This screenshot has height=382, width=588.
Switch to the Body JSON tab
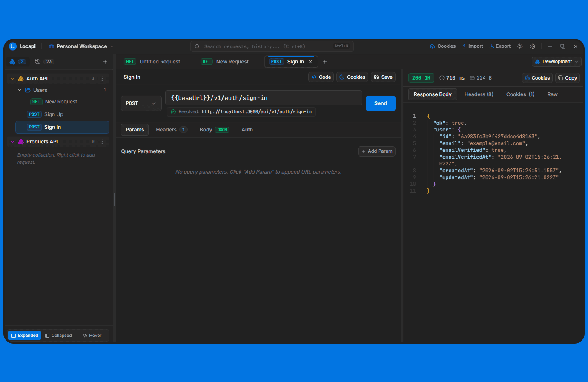(x=214, y=130)
